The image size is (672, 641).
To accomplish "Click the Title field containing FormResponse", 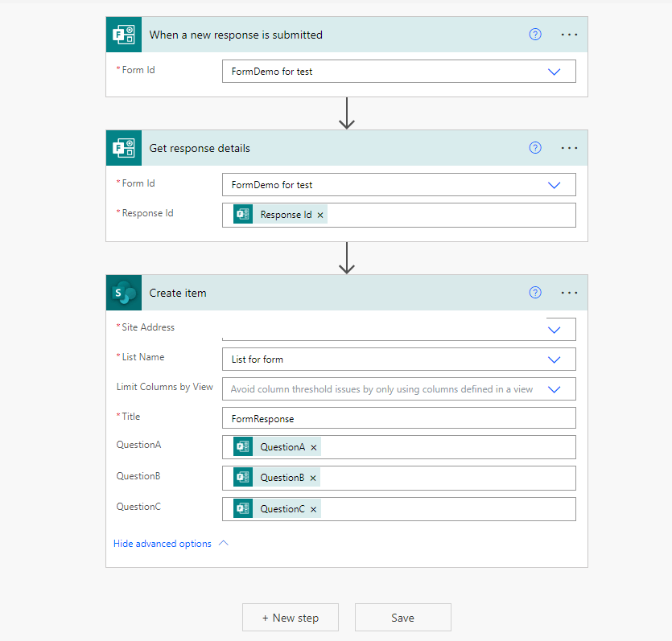I will tap(398, 418).
